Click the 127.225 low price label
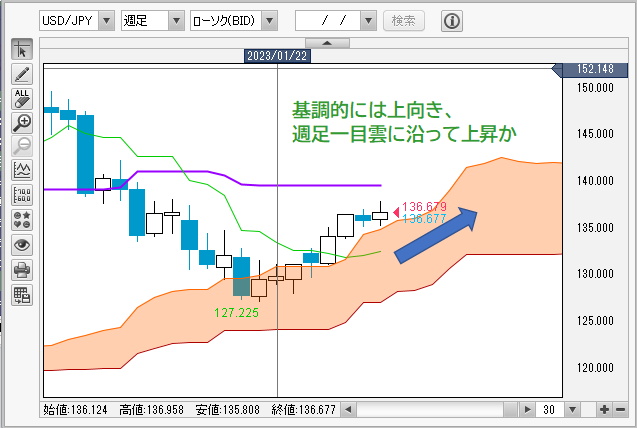This screenshot has width=637, height=428. tap(236, 313)
